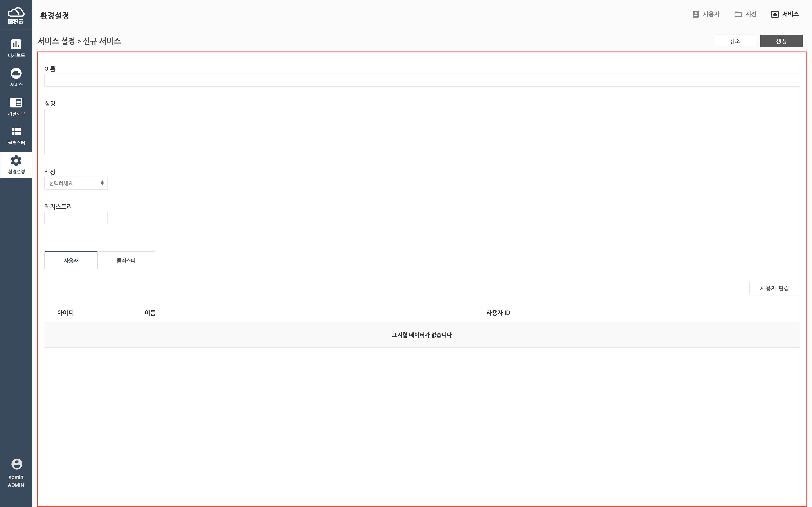Image resolution: width=812 pixels, height=507 pixels.
Task: Click the 아이디 column header
Action: click(65, 313)
